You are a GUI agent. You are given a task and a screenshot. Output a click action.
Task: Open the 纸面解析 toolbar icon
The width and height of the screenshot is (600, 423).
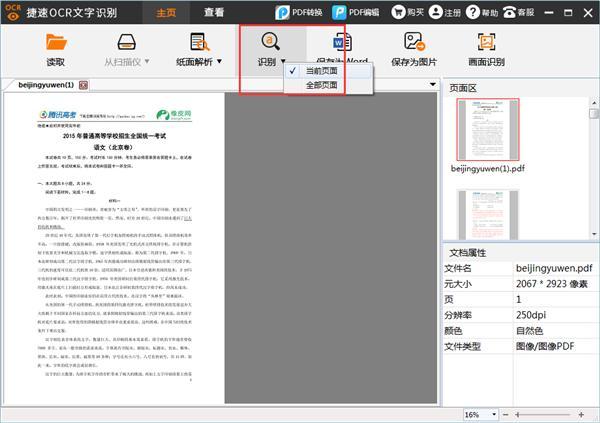tap(199, 42)
